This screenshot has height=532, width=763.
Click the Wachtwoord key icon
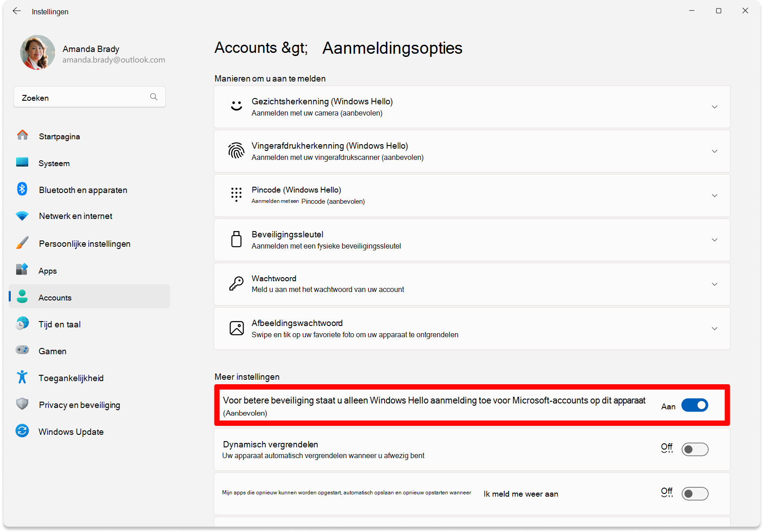click(x=236, y=283)
